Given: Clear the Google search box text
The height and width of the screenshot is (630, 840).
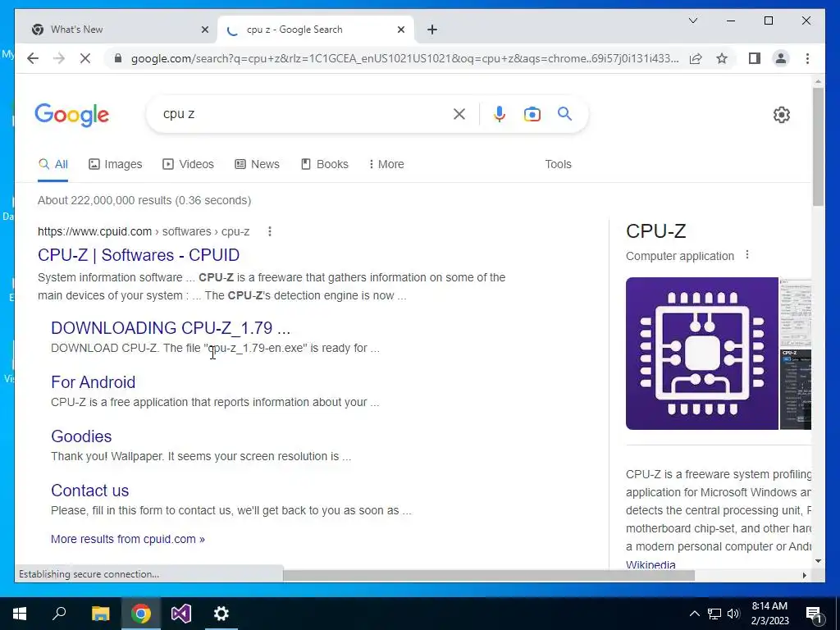Looking at the screenshot, I should coord(459,113).
